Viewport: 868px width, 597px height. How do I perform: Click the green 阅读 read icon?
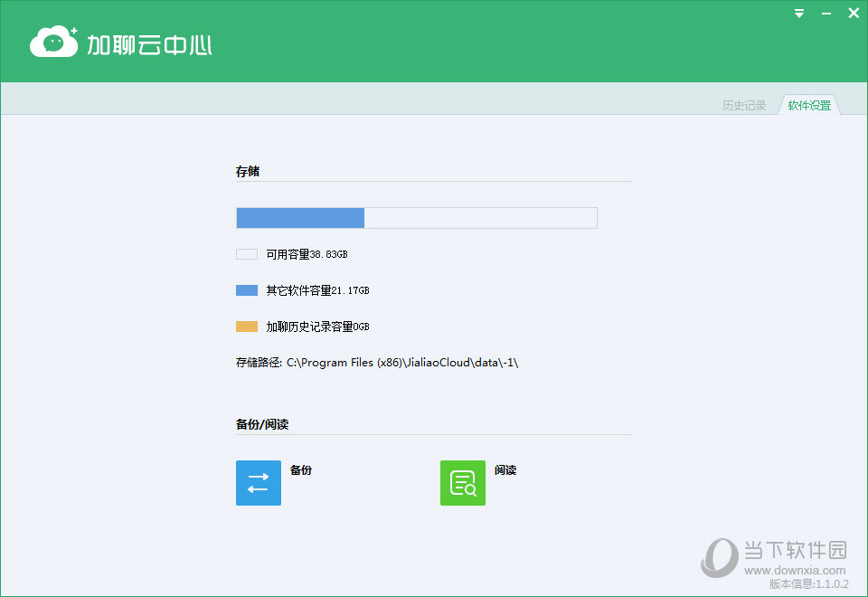(x=463, y=483)
